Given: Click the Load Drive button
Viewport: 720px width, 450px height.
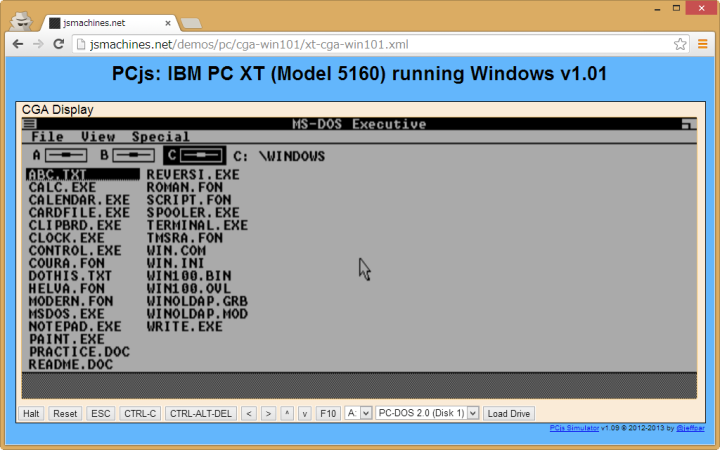Looking at the screenshot, I should (509, 413).
